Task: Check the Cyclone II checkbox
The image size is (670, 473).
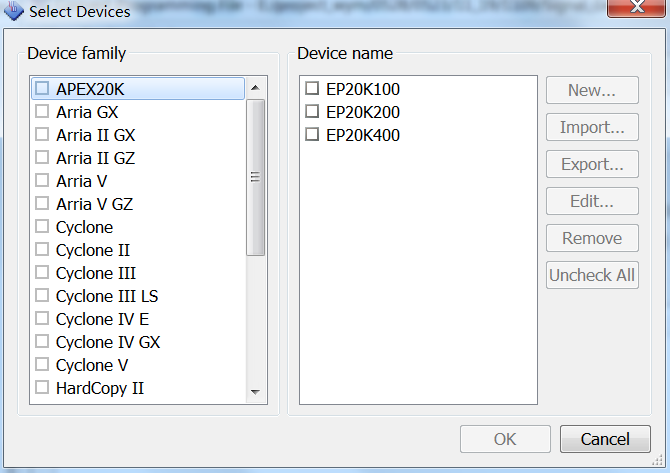Action: 42,250
